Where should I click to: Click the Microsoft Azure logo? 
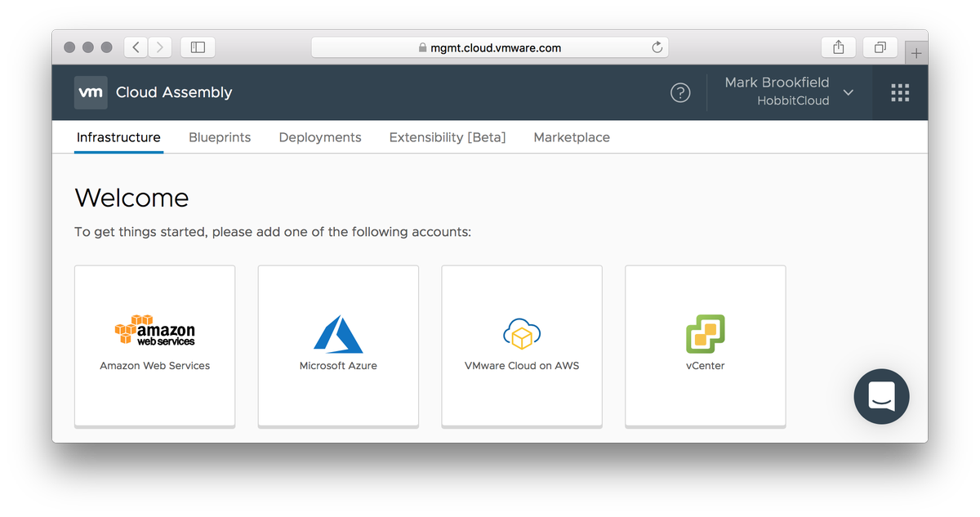(338, 334)
